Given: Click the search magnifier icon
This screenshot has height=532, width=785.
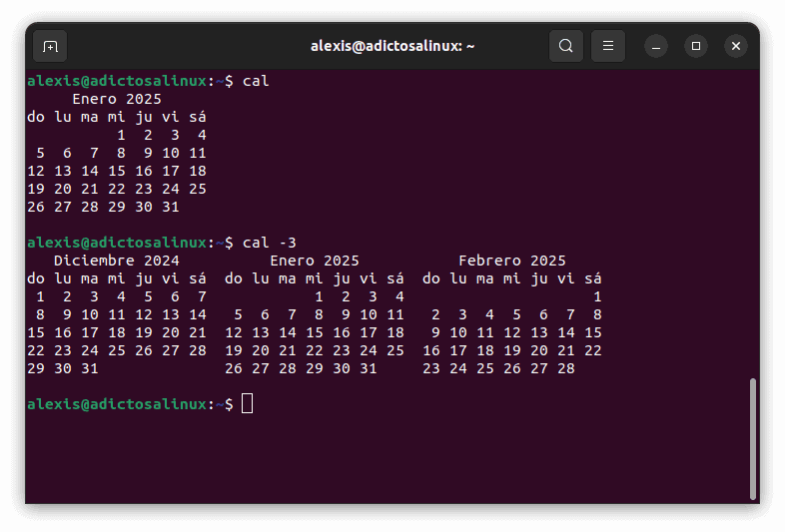Looking at the screenshot, I should 566,46.
